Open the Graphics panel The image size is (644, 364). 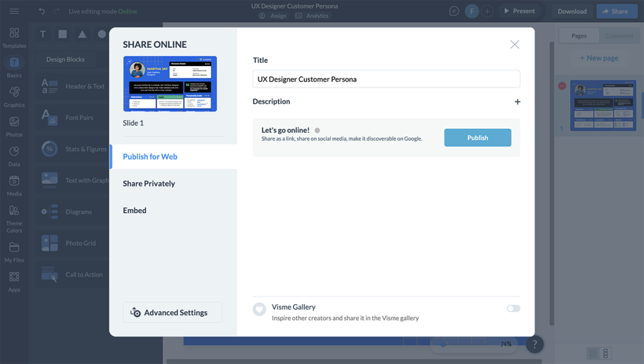coord(13,96)
